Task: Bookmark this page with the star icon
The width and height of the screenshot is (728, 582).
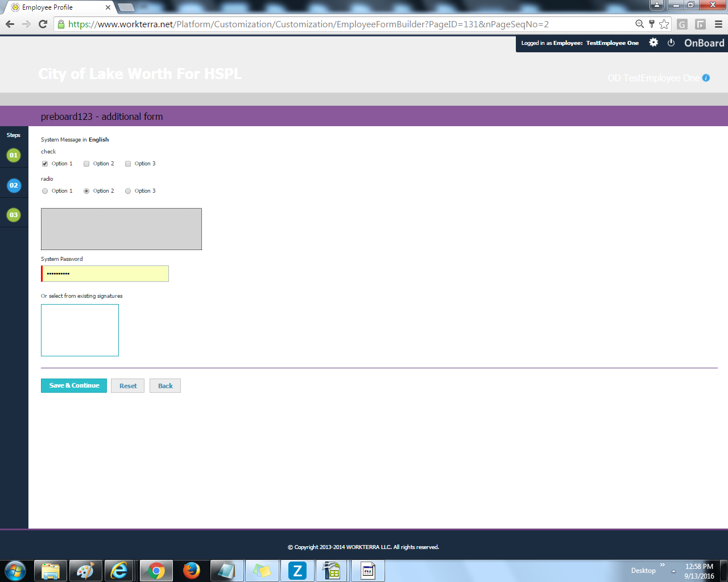Action: click(x=664, y=24)
